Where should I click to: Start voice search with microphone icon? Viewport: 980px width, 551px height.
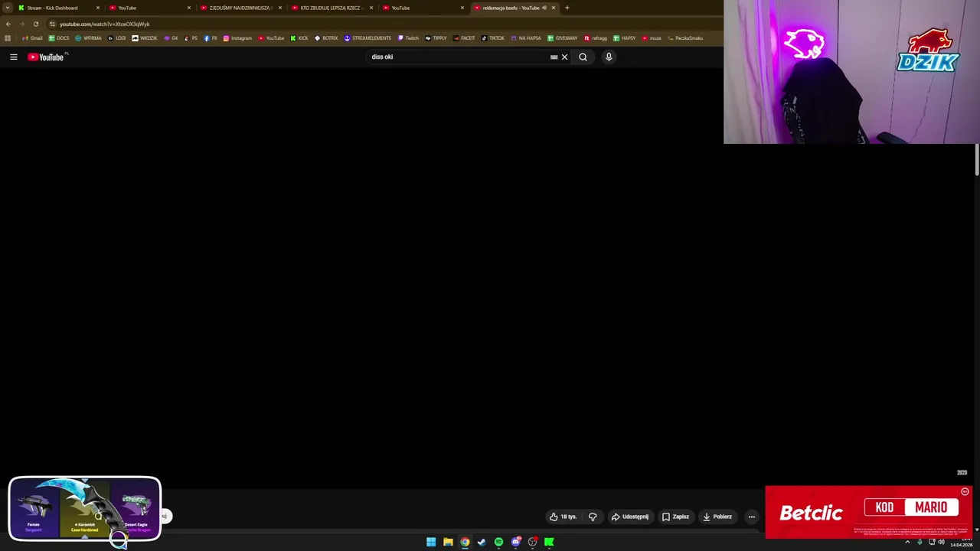(609, 57)
